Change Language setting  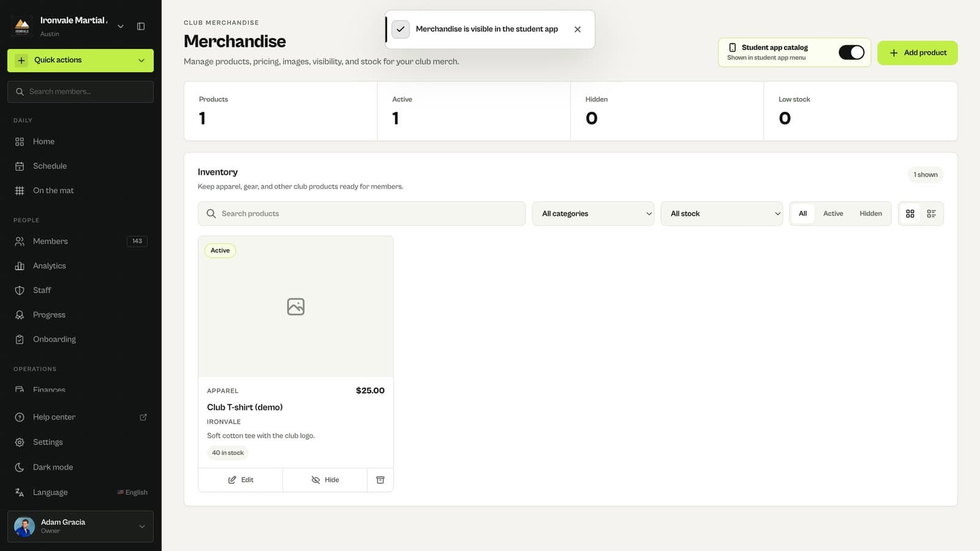tap(80, 492)
